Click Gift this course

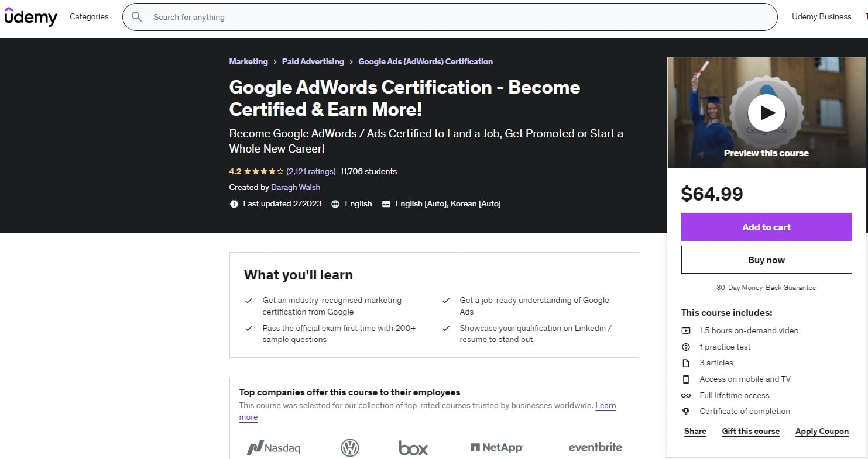[750, 432]
